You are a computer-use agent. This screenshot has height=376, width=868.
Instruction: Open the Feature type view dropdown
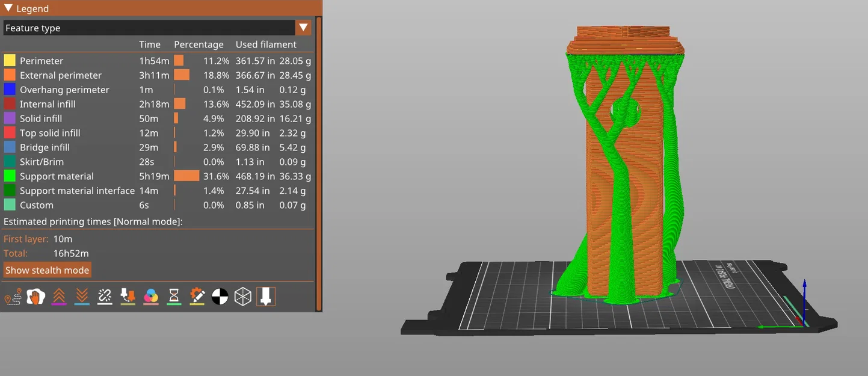tap(158, 28)
